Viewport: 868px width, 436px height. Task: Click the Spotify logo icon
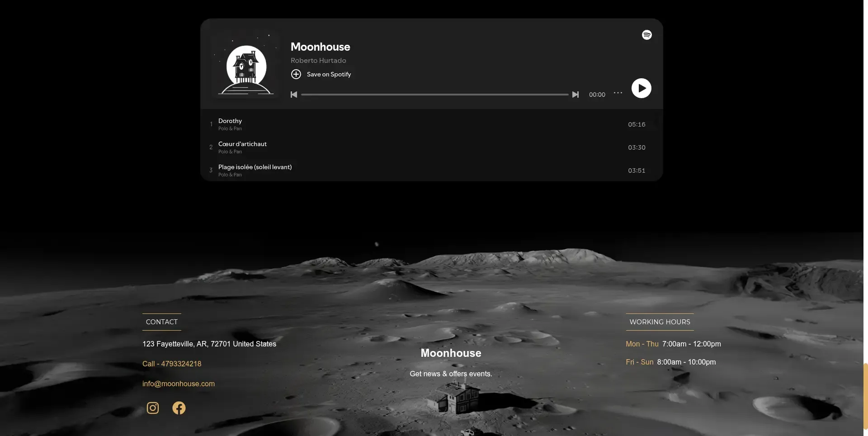coord(646,34)
